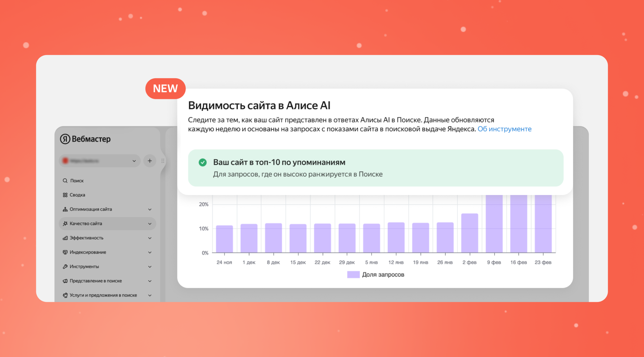Expand the Качество сайта section

point(150,223)
